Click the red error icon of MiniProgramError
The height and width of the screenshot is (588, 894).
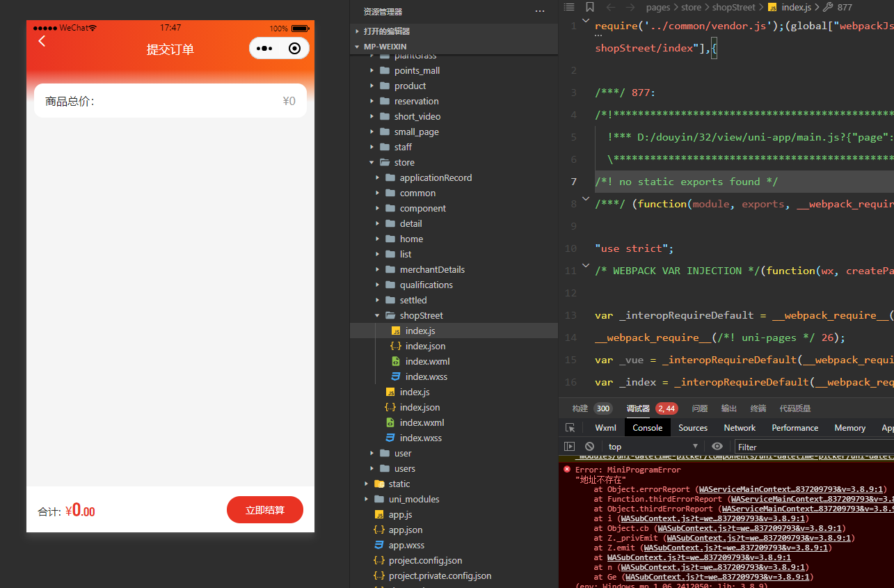(567, 469)
